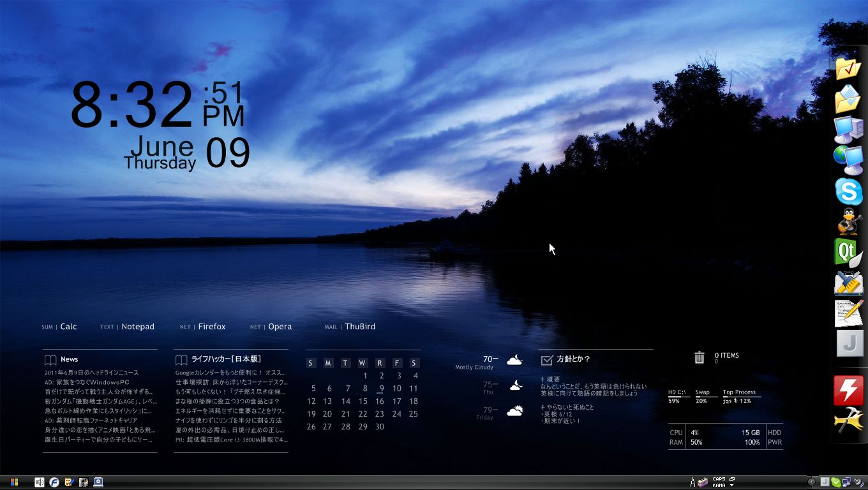Click the News book icon
Viewport: 868px width, 490px height.
[x=50, y=360]
